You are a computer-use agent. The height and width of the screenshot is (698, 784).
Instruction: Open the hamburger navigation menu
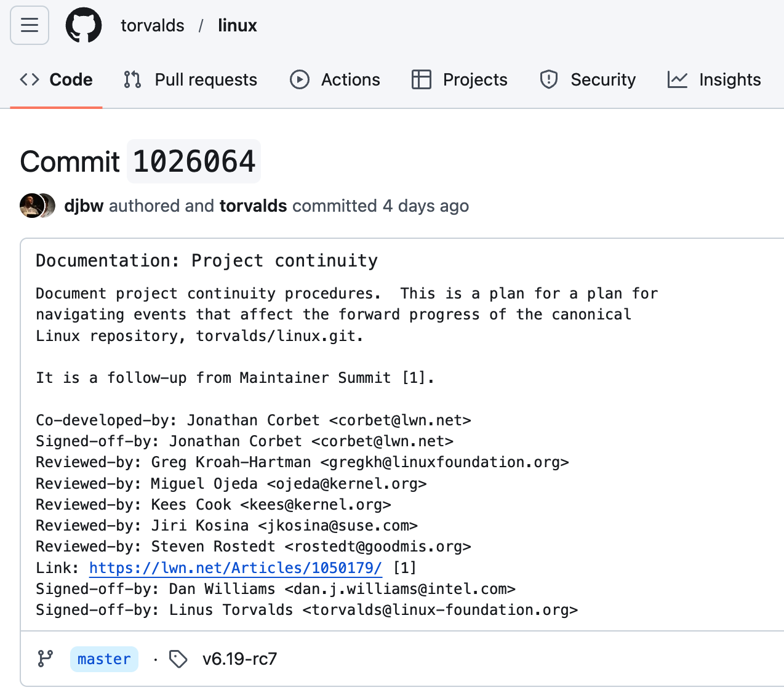coord(30,25)
